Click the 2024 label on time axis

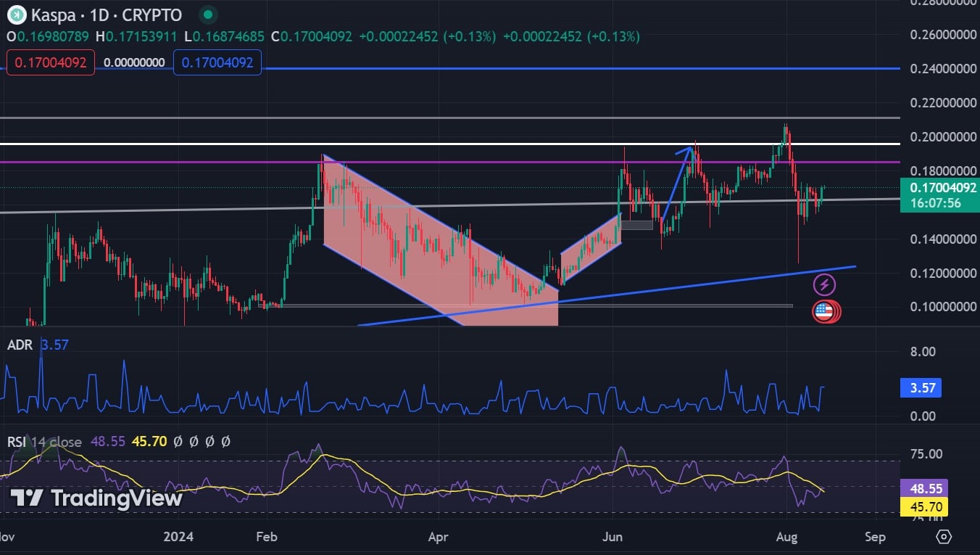pos(178,538)
